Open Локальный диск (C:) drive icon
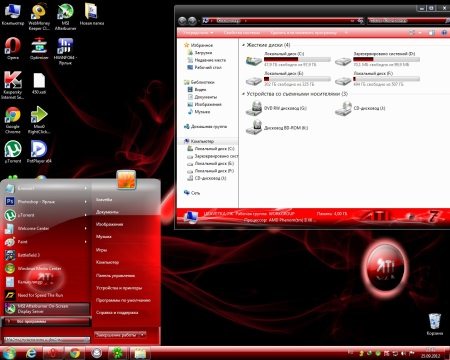The height and width of the screenshot is (360, 450). [x=254, y=61]
